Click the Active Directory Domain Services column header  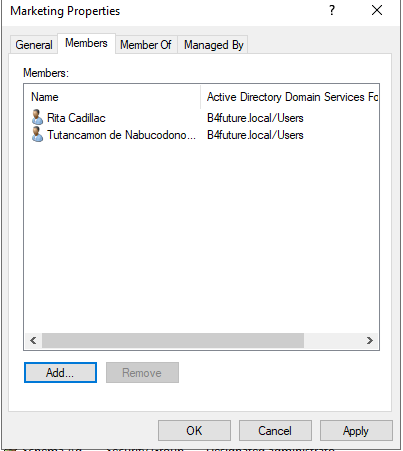point(290,97)
